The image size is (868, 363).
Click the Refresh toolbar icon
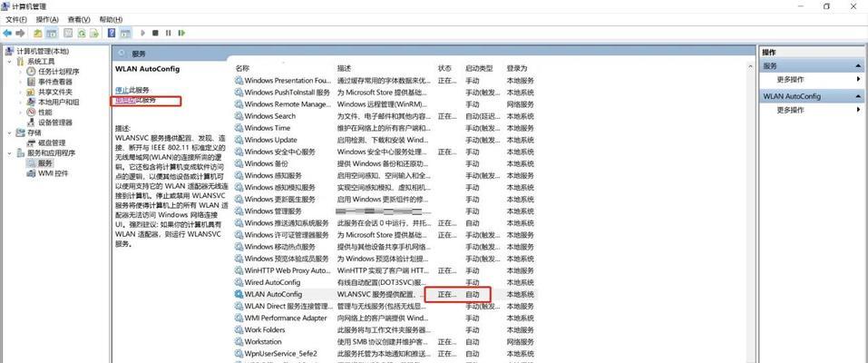(x=82, y=34)
